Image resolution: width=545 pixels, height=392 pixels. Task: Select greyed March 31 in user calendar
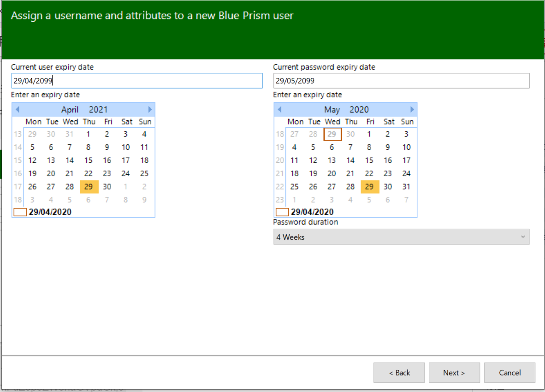point(70,134)
